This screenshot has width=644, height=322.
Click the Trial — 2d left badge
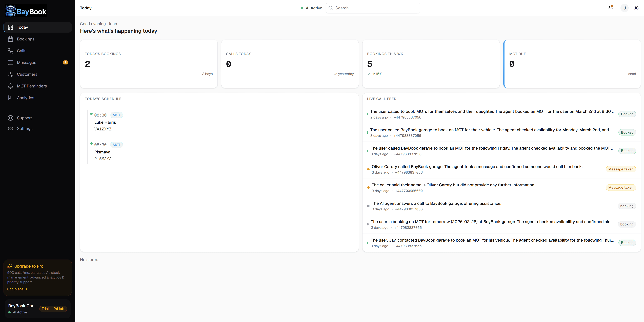(x=53, y=309)
